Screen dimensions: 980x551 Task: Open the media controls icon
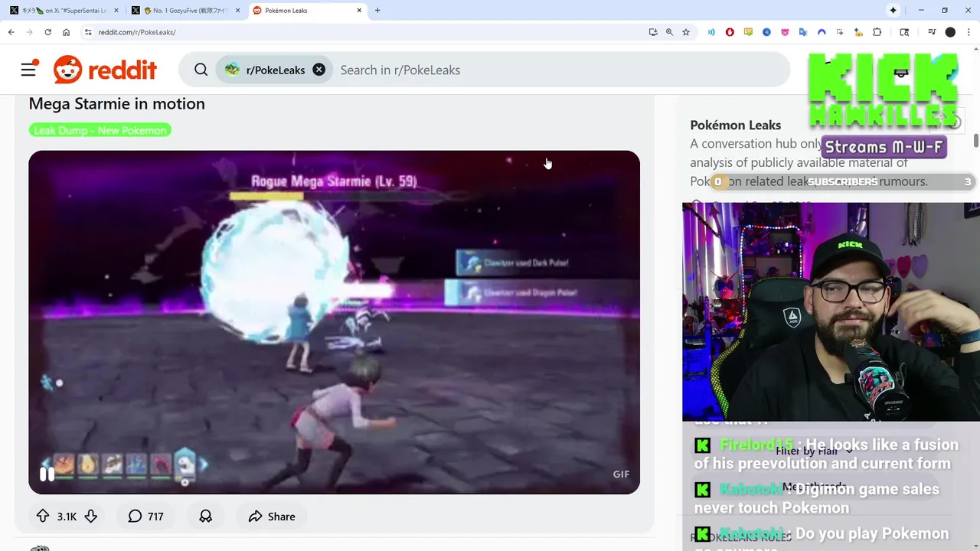pyautogui.click(x=932, y=32)
